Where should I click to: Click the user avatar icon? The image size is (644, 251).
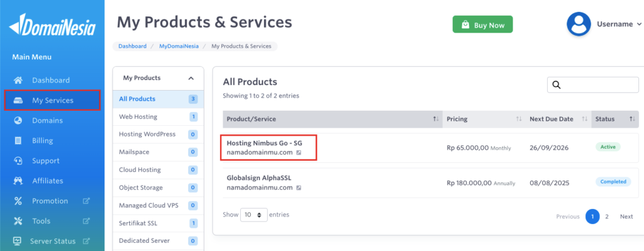tap(579, 24)
